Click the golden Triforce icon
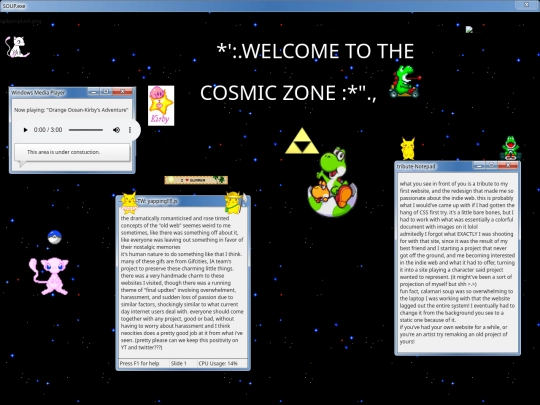This screenshot has width=540, height=405. pos(302,141)
